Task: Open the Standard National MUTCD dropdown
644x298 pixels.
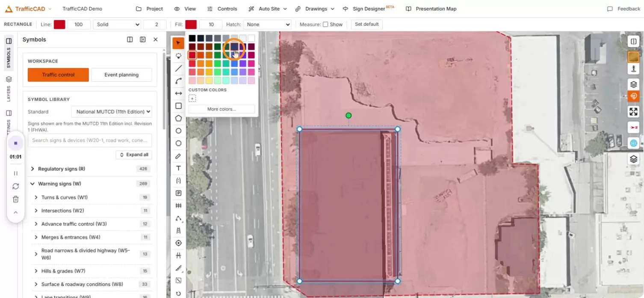Action: coord(112,112)
